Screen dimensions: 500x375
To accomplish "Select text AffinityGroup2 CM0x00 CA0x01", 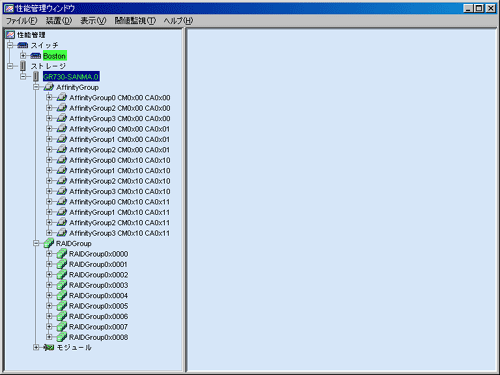I will click(119, 150).
